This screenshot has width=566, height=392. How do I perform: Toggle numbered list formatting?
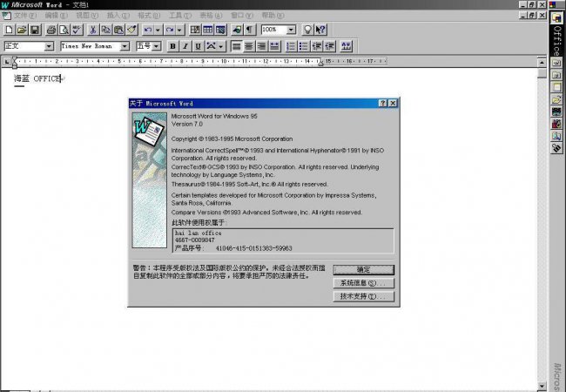pos(291,46)
